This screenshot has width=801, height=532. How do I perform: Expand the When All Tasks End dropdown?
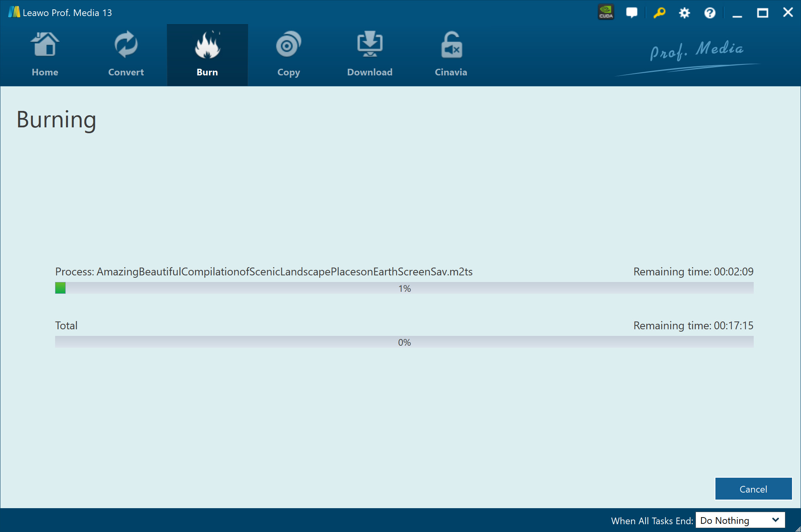click(740, 520)
